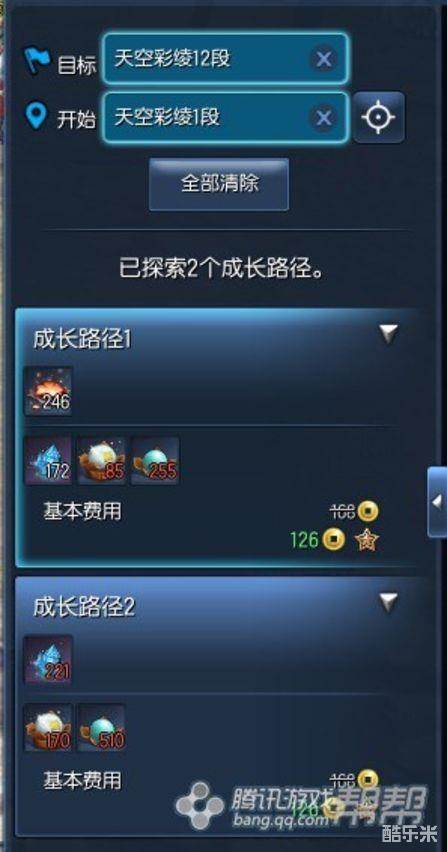Select the teal orb icon showing 255
This screenshot has width=447, height=852.
tap(155, 460)
